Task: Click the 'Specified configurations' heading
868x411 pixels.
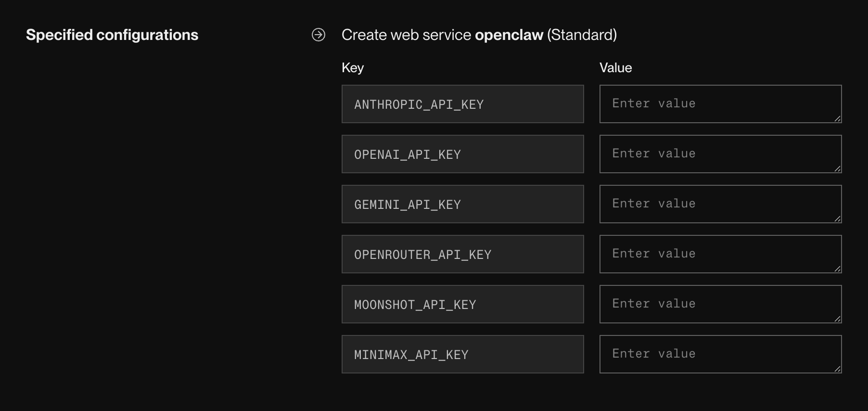Action: point(112,35)
